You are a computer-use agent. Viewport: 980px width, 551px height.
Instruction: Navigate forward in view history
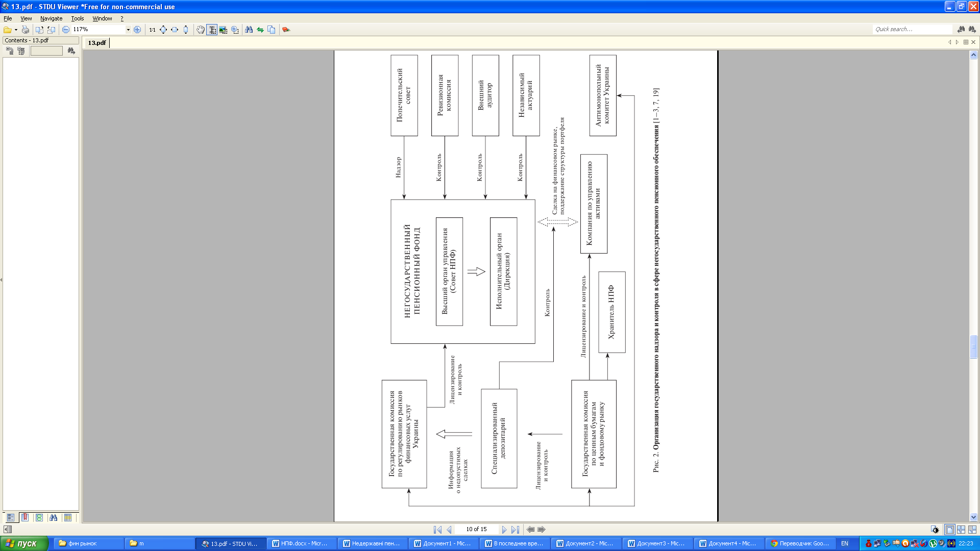pyautogui.click(x=542, y=530)
